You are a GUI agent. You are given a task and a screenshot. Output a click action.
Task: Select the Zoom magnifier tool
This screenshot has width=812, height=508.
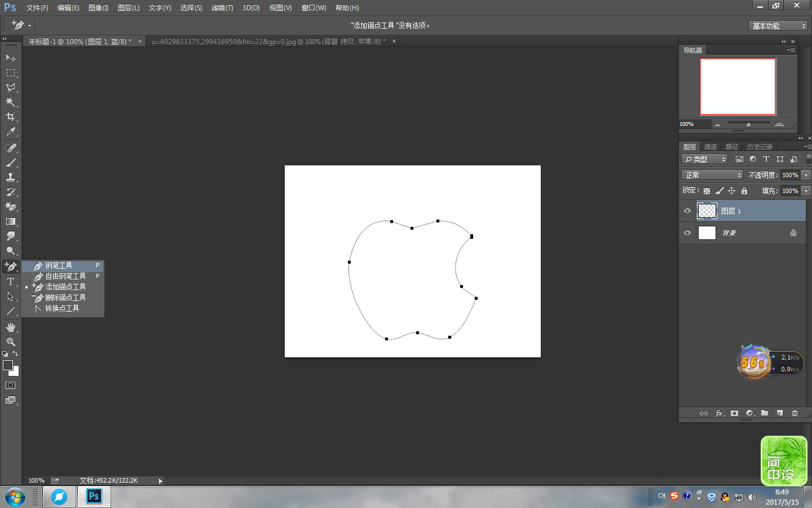tap(11, 342)
